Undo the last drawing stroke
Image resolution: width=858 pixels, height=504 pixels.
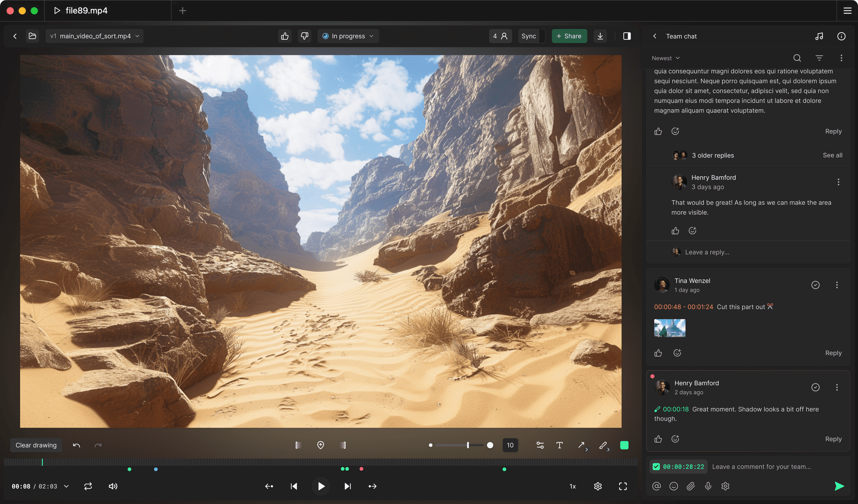click(76, 445)
